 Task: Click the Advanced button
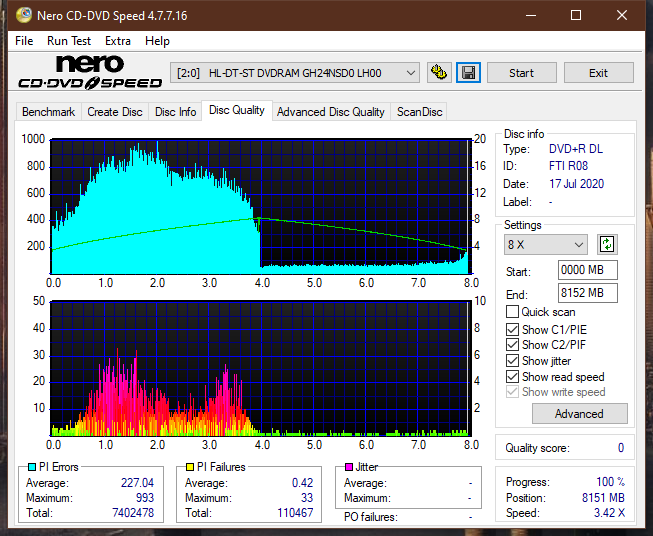(x=579, y=414)
